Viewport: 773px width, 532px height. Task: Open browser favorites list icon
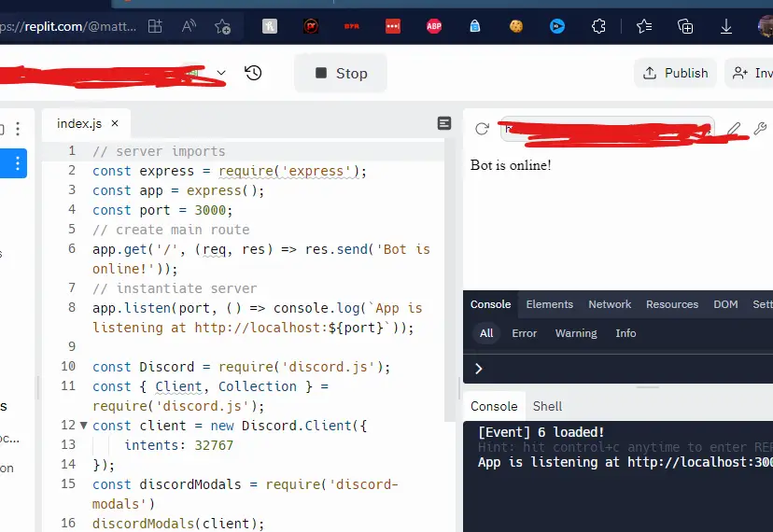(x=644, y=26)
